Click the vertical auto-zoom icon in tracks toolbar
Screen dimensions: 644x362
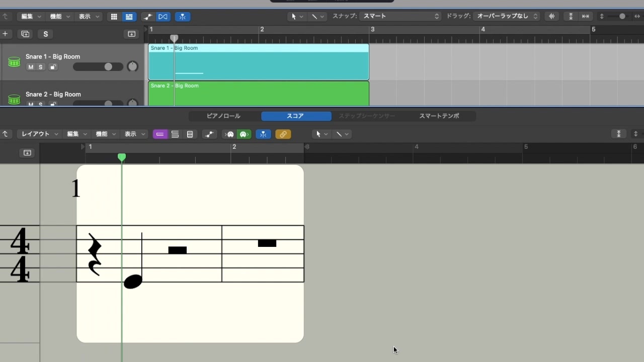pyautogui.click(x=571, y=17)
